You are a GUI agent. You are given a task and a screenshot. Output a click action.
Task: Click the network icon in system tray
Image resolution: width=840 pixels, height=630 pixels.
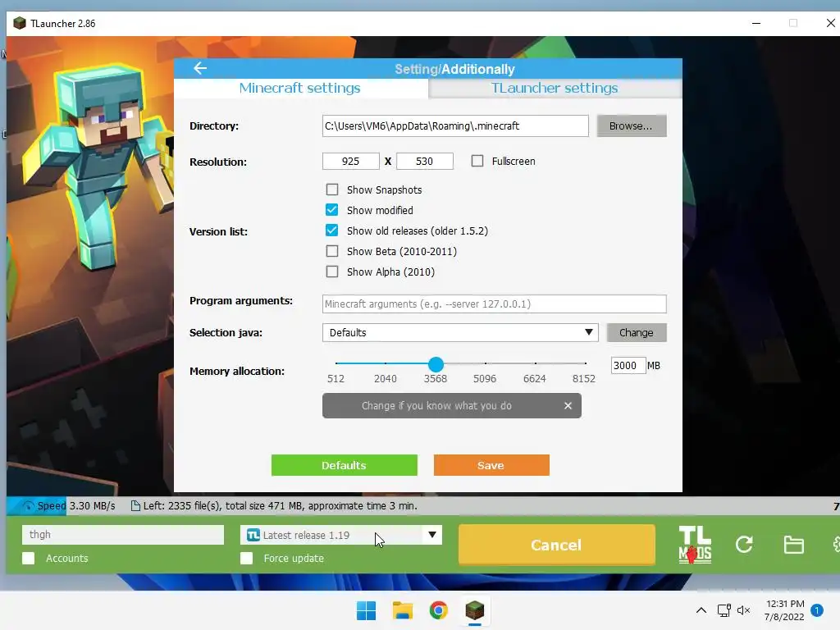tap(724, 610)
